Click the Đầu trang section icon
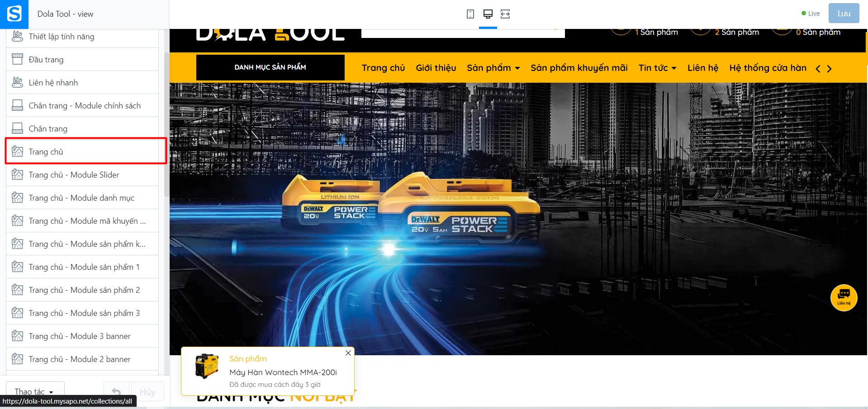Screen dimensions: 868x409 (17, 59)
